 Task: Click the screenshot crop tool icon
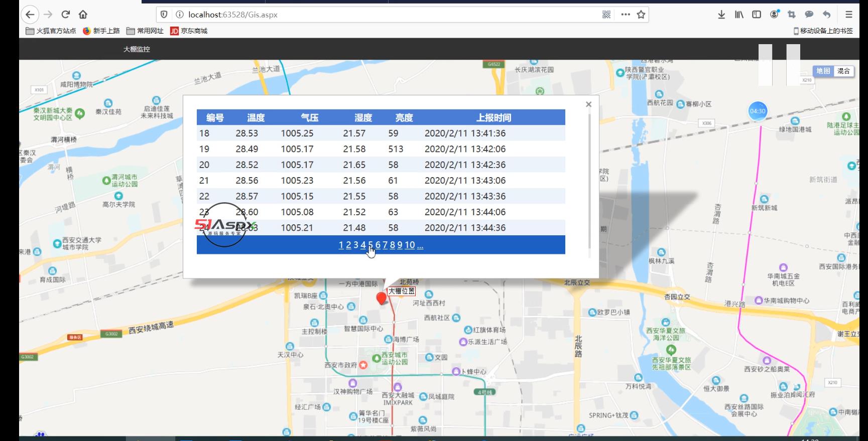pos(792,15)
